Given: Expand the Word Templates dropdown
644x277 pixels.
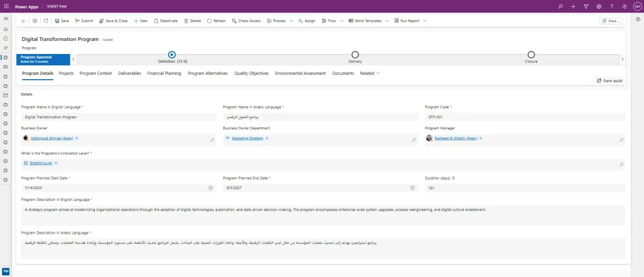Looking at the screenshot, I should click(387, 21).
